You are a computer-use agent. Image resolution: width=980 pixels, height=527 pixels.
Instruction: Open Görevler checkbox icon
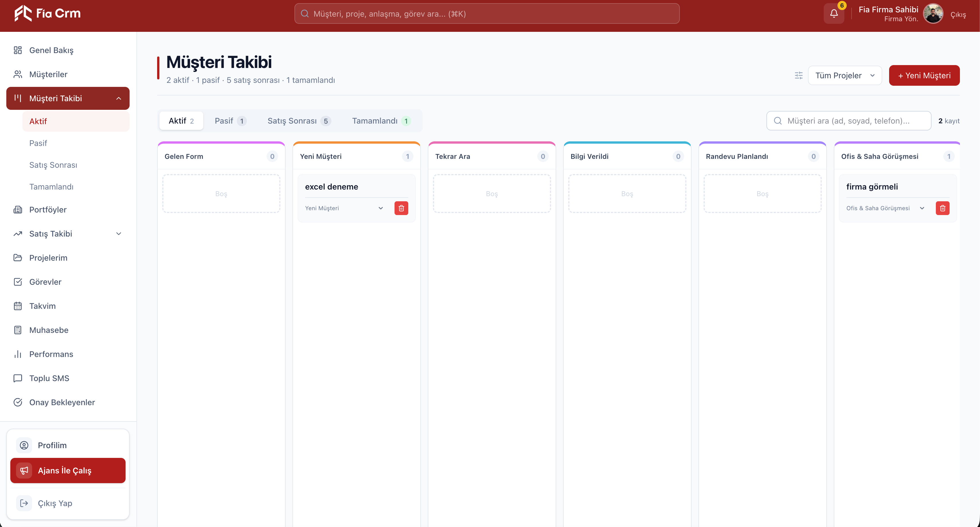[x=18, y=282]
